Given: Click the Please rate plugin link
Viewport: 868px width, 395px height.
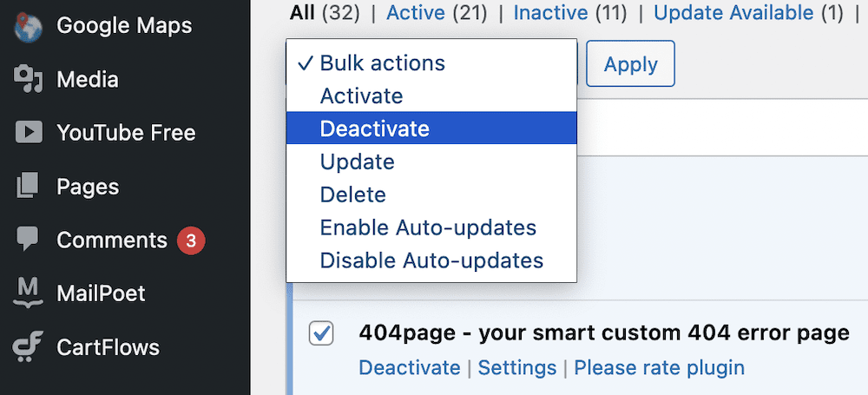Looking at the screenshot, I should point(659,367).
